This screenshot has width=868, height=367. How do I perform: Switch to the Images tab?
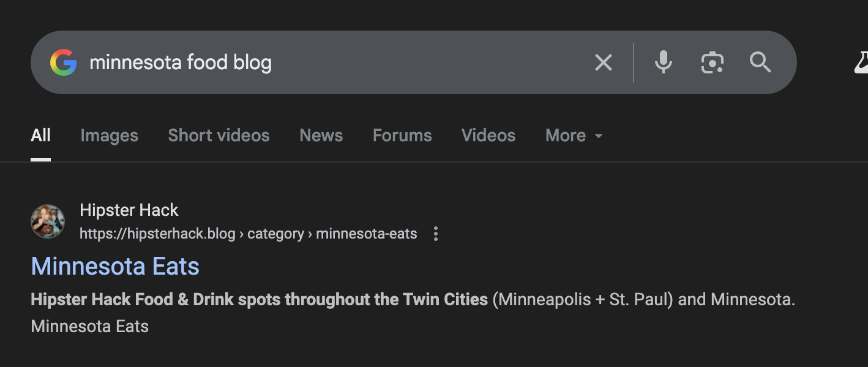click(x=109, y=135)
